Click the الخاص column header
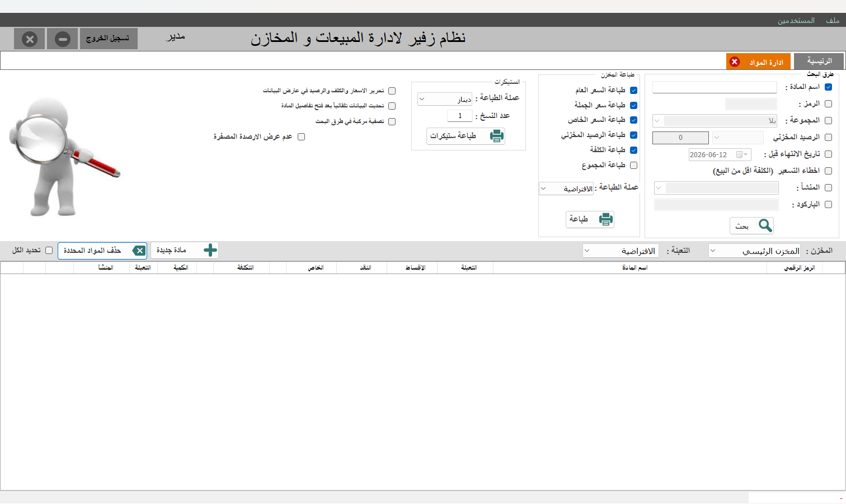Viewport: 846px width, 504px height. point(311,268)
